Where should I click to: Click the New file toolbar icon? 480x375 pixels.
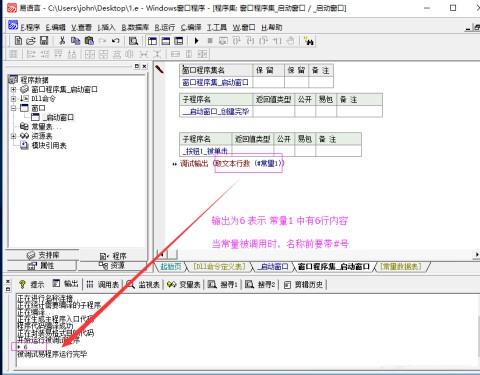coord(18,41)
